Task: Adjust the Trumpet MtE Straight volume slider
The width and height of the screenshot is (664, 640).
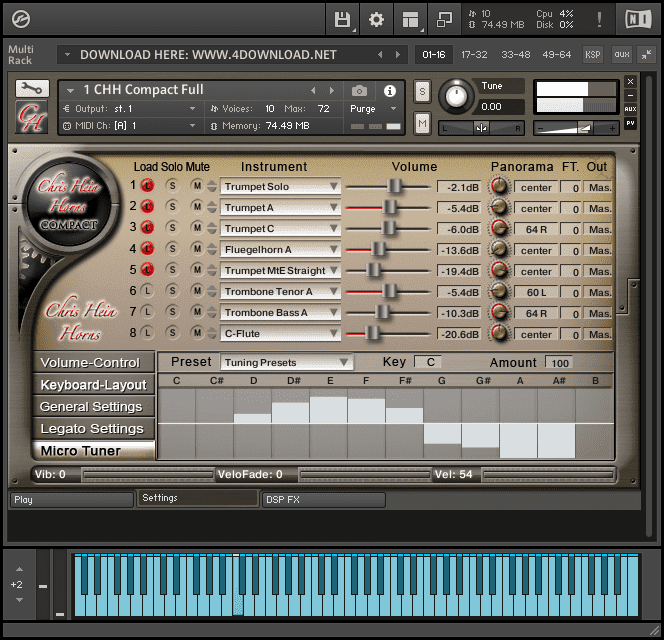Action: point(374,270)
